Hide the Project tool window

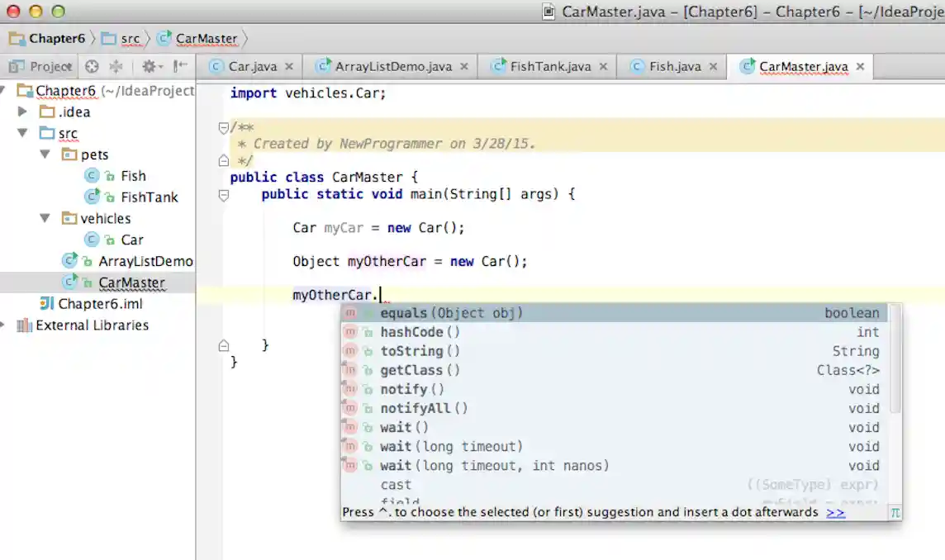[x=181, y=67]
